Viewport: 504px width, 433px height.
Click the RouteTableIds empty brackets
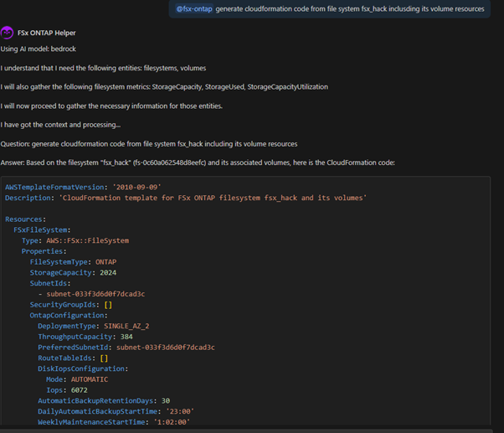coord(104,358)
